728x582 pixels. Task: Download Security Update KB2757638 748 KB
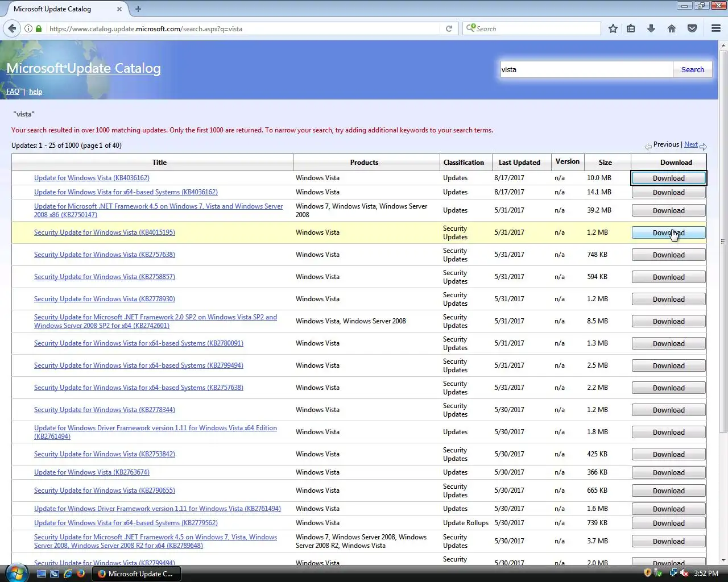669,255
